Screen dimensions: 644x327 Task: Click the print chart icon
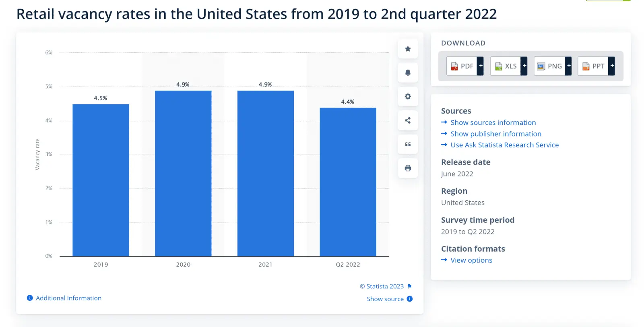pos(408,168)
